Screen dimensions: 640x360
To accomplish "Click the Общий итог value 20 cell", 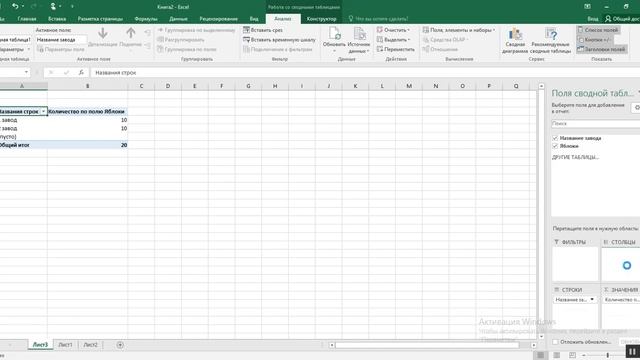I will pyautogui.click(x=87, y=145).
